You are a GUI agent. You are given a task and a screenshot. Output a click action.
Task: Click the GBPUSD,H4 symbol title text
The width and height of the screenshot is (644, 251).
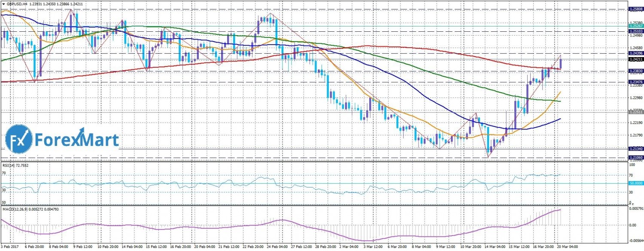16,4
